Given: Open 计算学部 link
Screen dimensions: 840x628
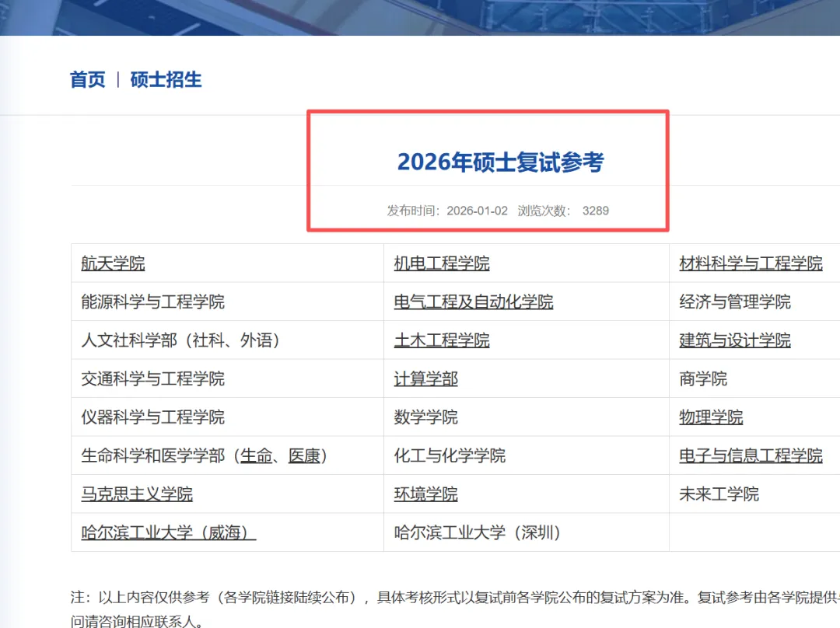Looking at the screenshot, I should pyautogui.click(x=426, y=379).
